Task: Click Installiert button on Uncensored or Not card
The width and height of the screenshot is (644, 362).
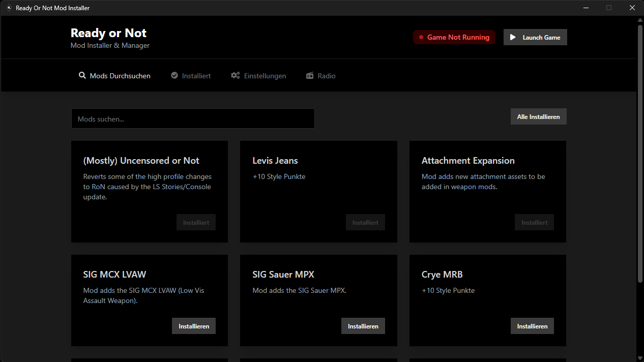Action: point(196,222)
